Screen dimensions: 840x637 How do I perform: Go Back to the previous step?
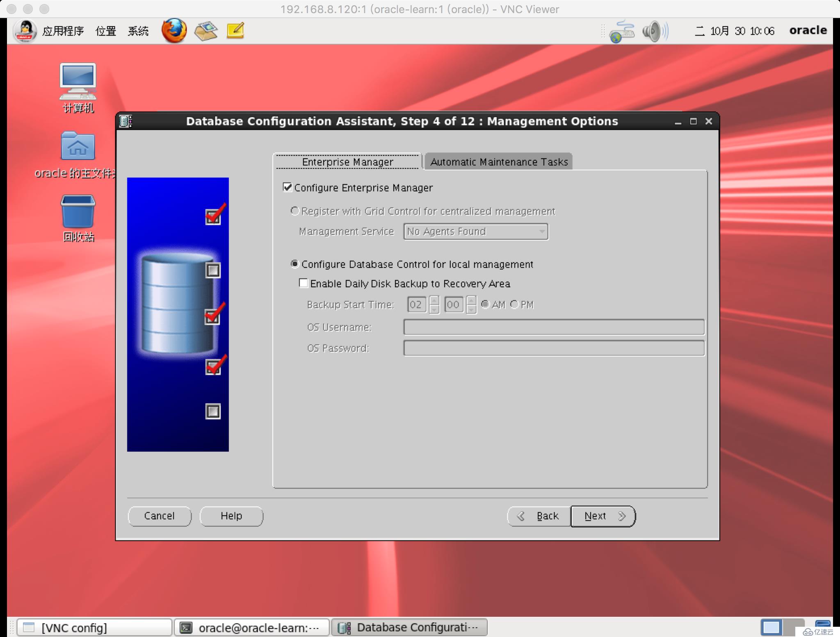[x=539, y=516]
